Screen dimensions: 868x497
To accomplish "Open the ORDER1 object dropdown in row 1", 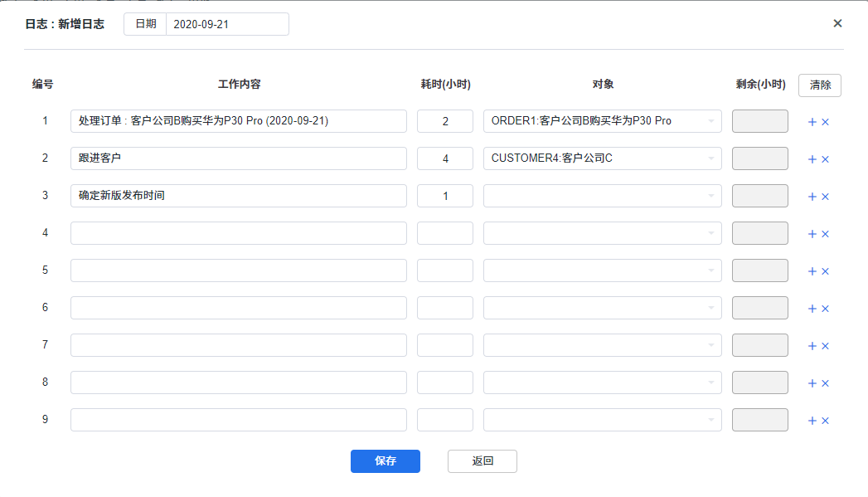I will [x=602, y=121].
